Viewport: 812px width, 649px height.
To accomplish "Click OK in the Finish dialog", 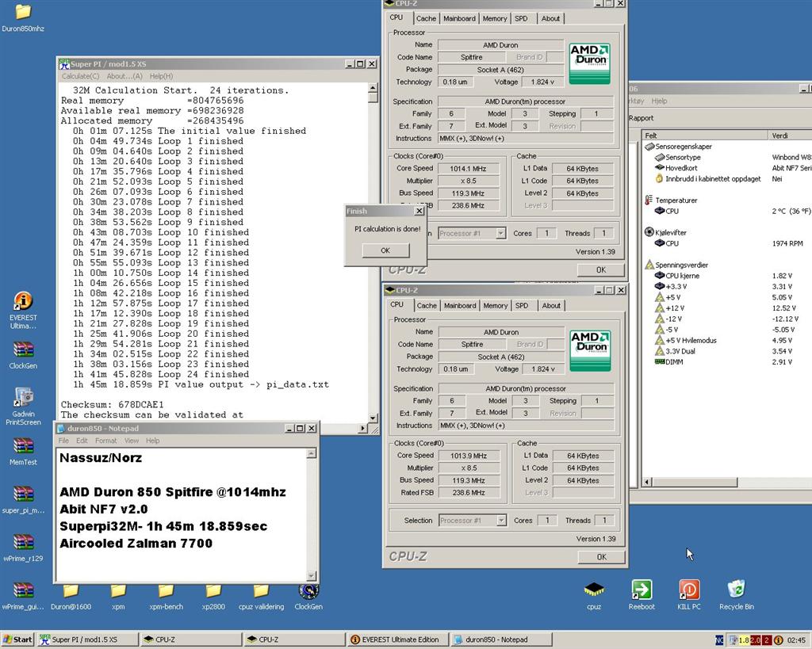I will (385, 250).
